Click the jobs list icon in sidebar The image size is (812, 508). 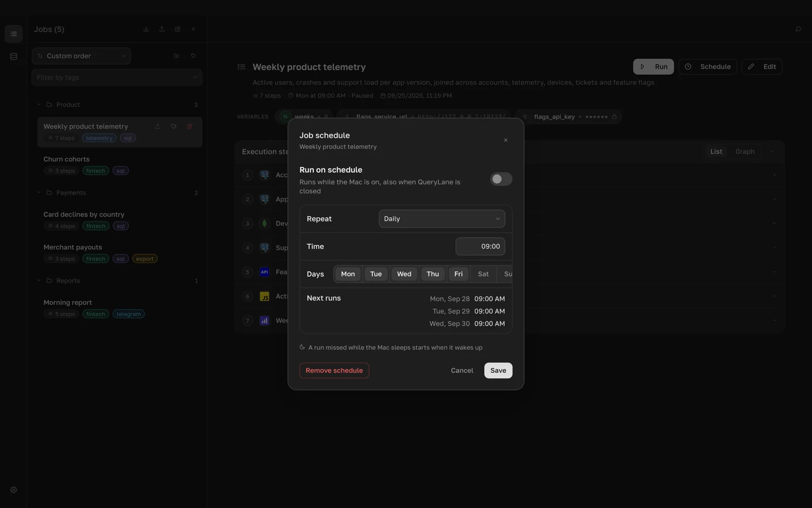point(14,34)
